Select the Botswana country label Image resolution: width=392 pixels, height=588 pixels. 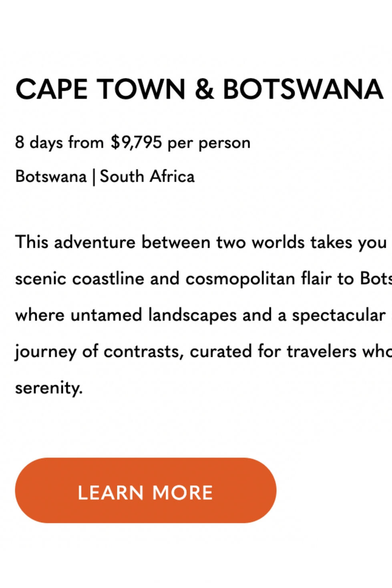[x=51, y=177]
